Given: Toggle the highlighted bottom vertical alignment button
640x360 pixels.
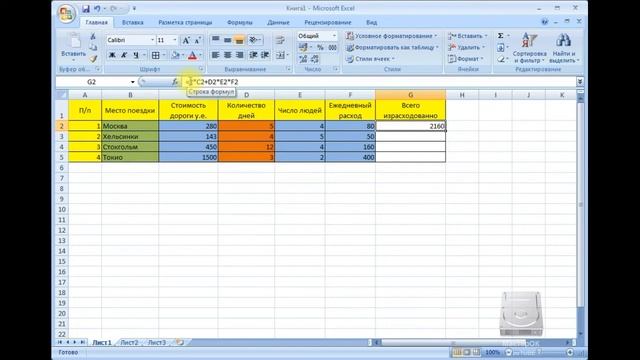Looking at the screenshot, I should pyautogui.click(x=240, y=40).
